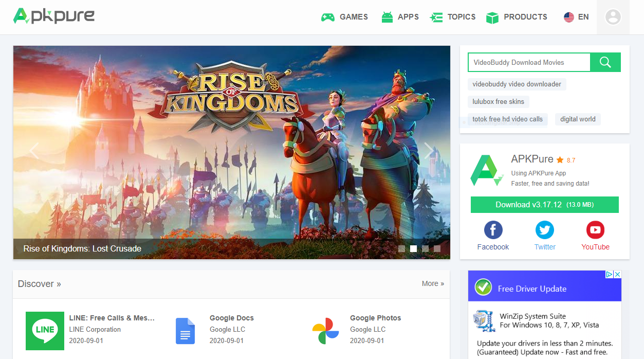This screenshot has height=359, width=644.
Task: Click the green magnifier search button
Action: pos(605,62)
